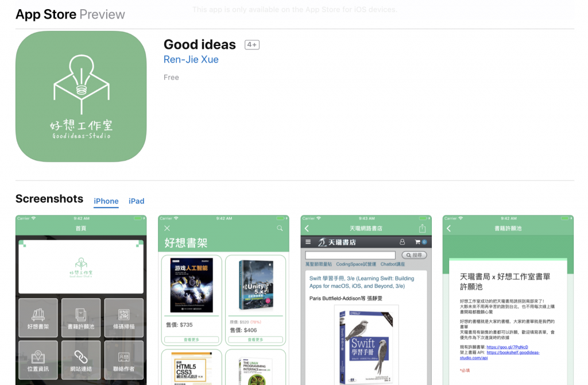Screen dimensions: 588x385
Task: Click the 4+ age rating badge
Action: point(252,45)
